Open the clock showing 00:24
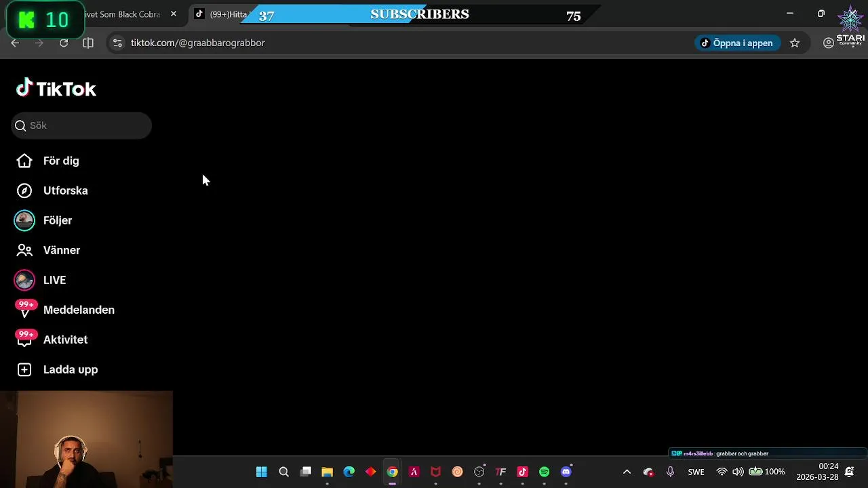Viewport: 868px width, 488px height. 816,472
